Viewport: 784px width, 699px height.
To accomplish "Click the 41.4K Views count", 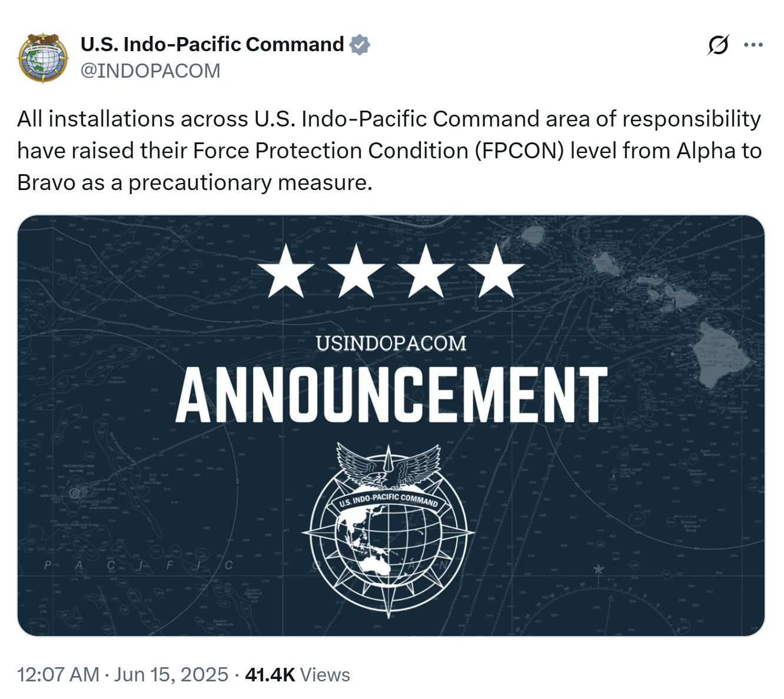I will tap(297, 674).
